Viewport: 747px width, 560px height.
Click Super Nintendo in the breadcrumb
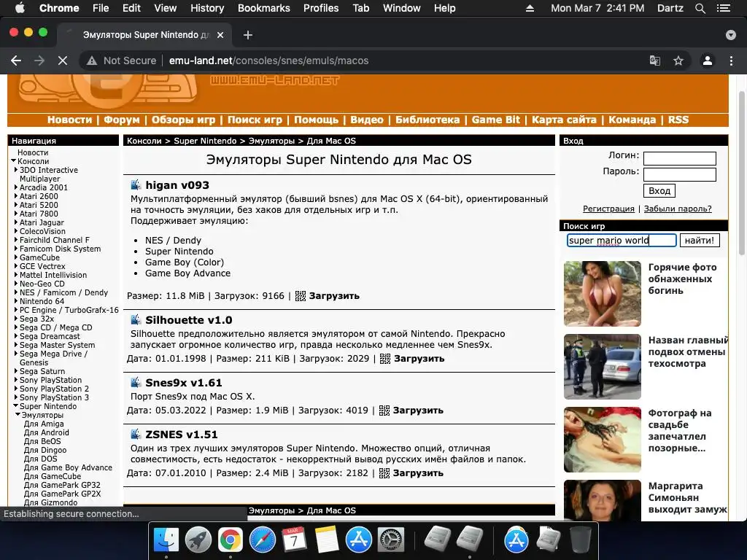(x=205, y=141)
